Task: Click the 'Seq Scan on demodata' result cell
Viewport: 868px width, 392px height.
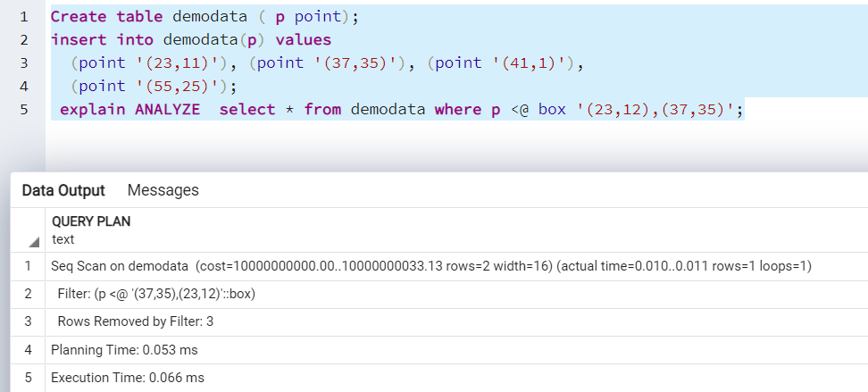Action: 456,266
